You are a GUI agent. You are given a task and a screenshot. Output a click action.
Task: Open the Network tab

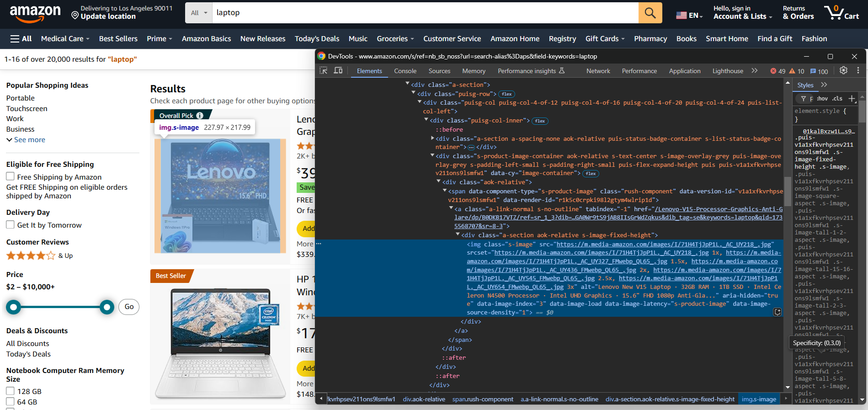click(598, 71)
